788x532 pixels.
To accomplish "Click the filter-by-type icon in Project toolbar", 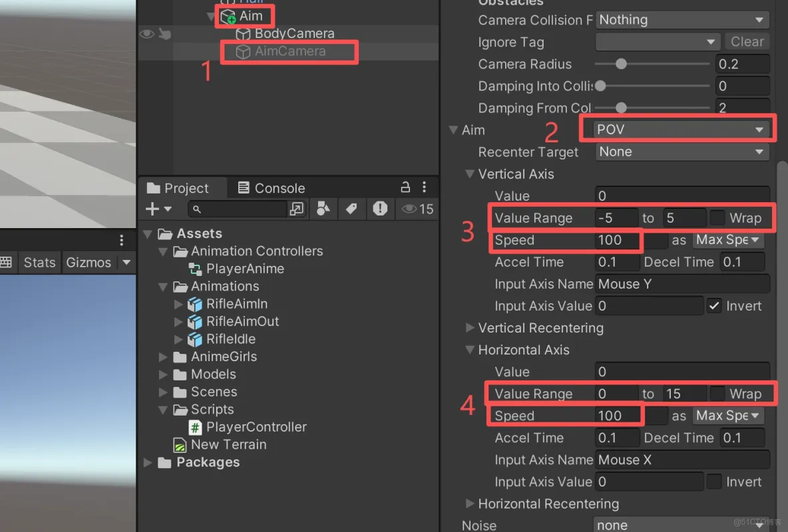I will tap(323, 209).
